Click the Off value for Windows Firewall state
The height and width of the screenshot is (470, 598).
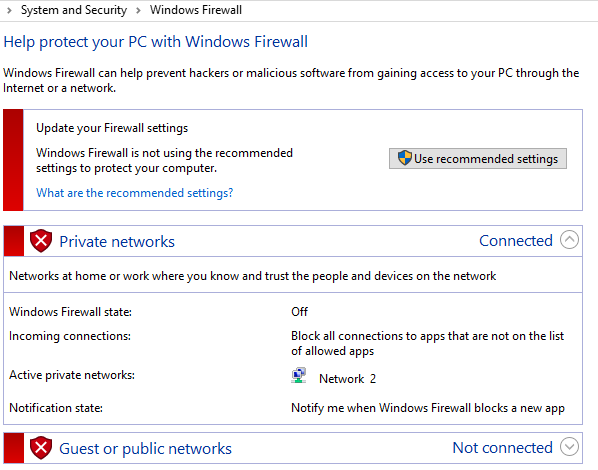[x=299, y=312]
